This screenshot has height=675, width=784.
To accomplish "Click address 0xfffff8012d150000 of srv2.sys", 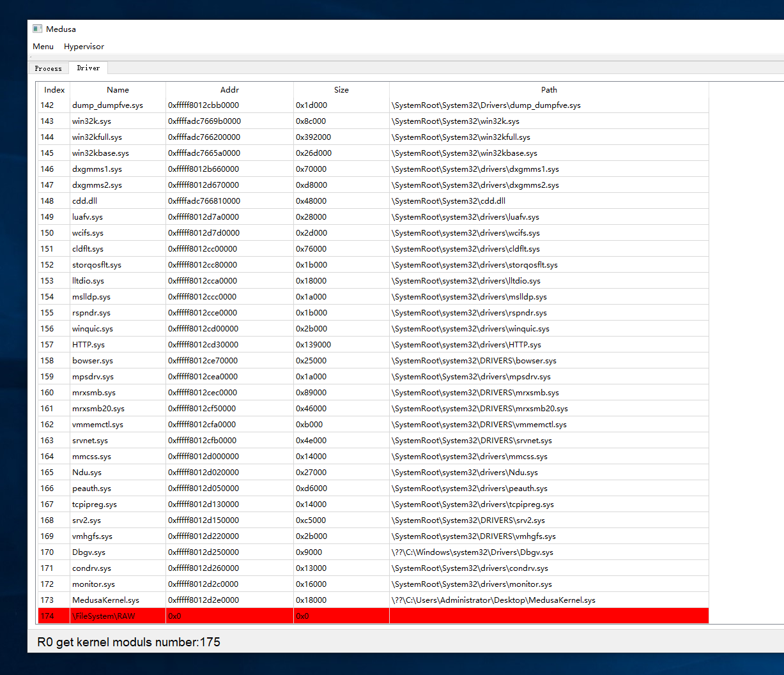I will click(230, 520).
